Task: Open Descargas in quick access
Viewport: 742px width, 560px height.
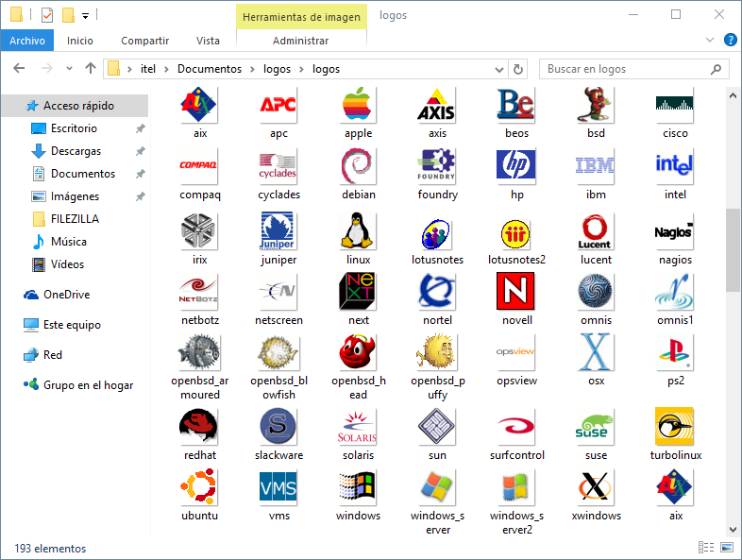Action: [x=75, y=151]
